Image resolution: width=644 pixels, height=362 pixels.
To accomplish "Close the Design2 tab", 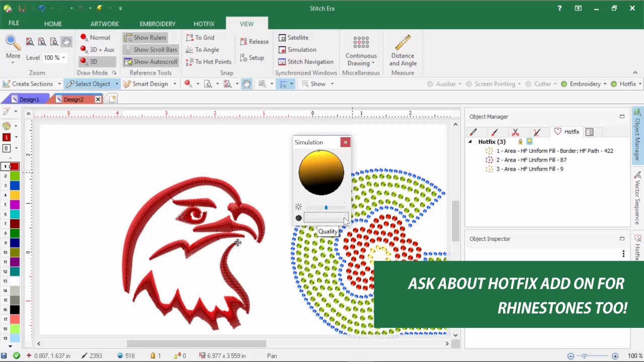I will tap(98, 100).
